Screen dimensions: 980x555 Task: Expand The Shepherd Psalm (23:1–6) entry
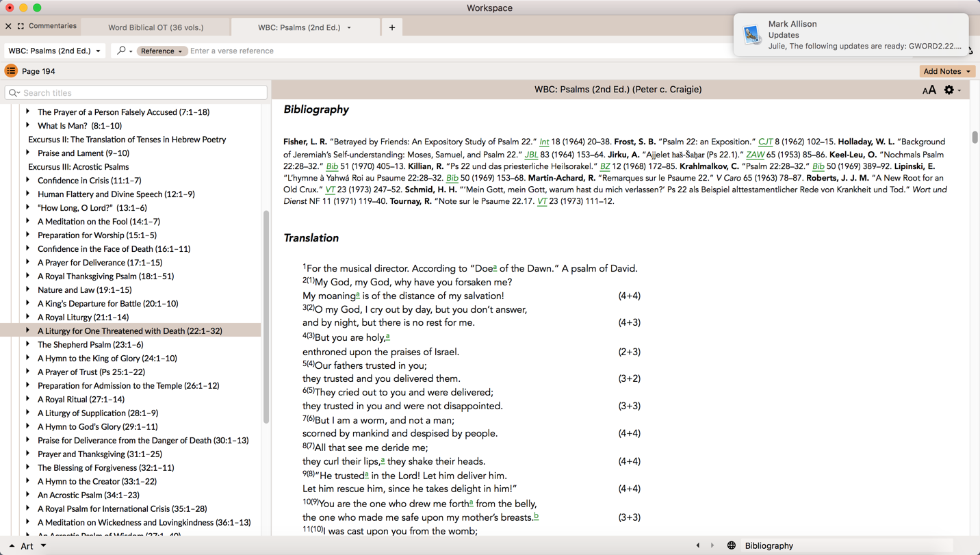(27, 344)
